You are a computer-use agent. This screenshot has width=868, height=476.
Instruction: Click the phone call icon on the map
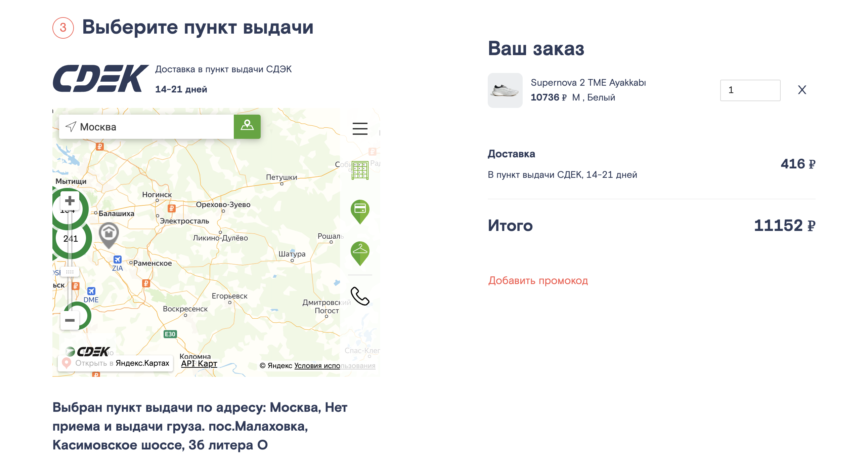[x=360, y=296]
